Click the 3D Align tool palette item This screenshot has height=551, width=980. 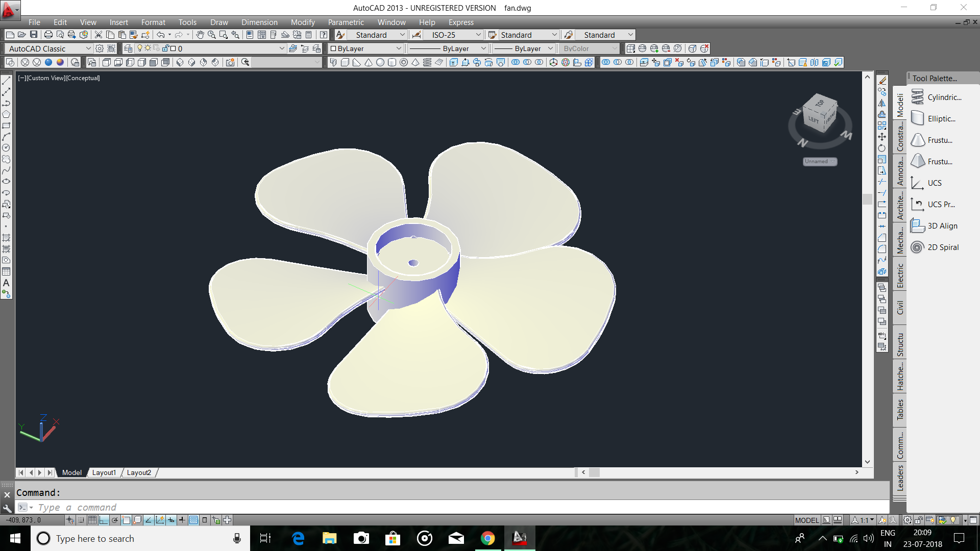942,226
